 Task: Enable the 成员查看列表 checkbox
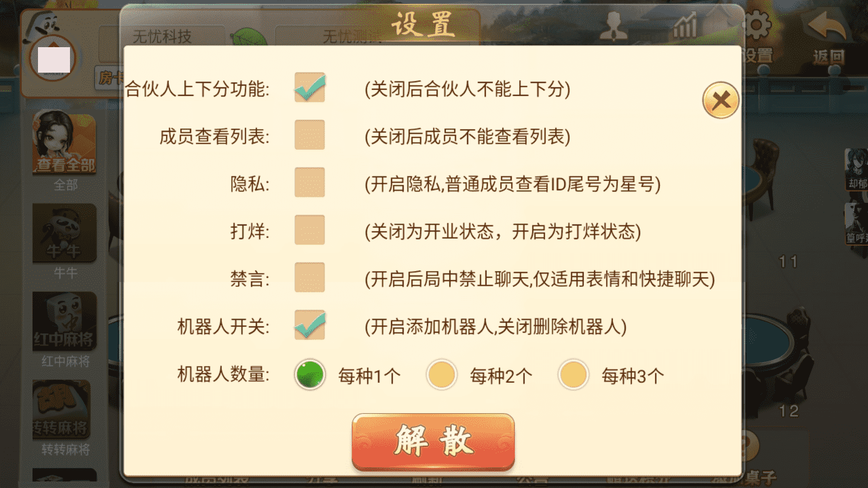click(x=310, y=135)
